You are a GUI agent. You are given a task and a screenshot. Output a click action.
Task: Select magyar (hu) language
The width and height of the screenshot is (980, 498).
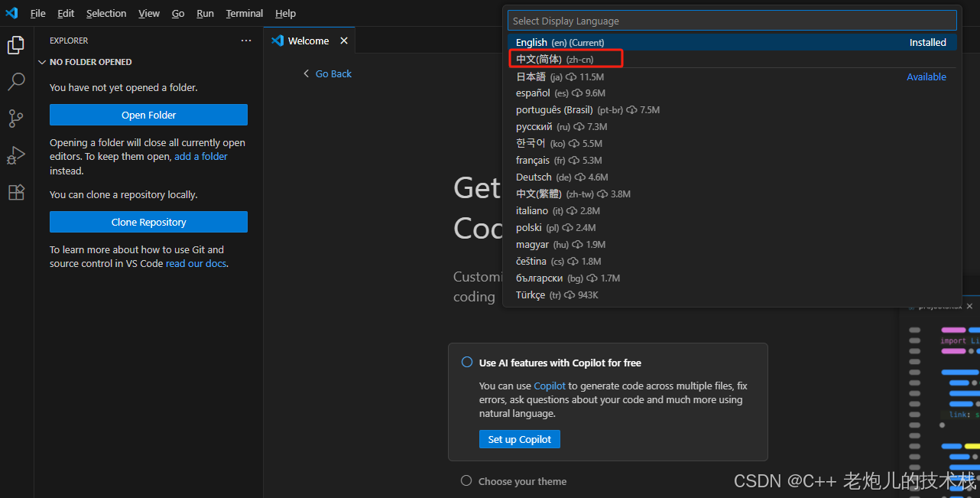tap(732, 245)
